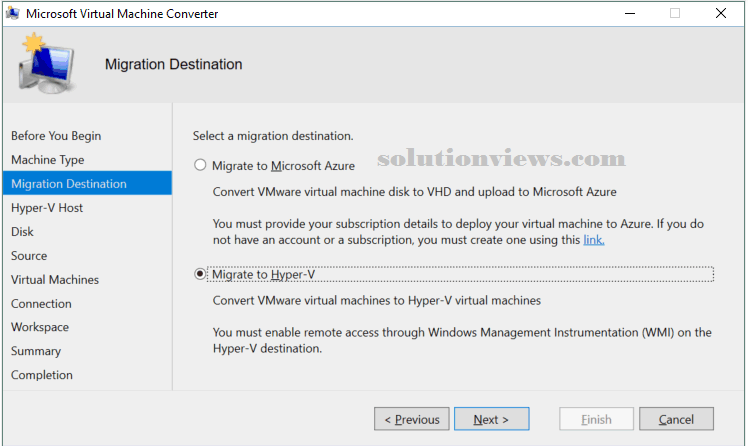Click the wizard computer header icon
Image resolution: width=748 pixels, height=446 pixels.
click(x=46, y=63)
